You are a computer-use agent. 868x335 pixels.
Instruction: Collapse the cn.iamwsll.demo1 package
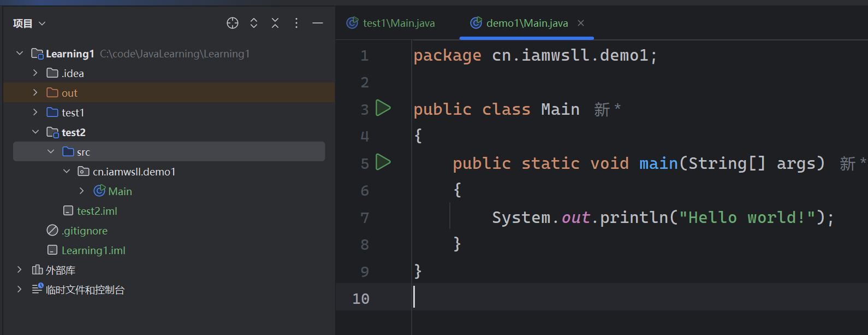[67, 172]
